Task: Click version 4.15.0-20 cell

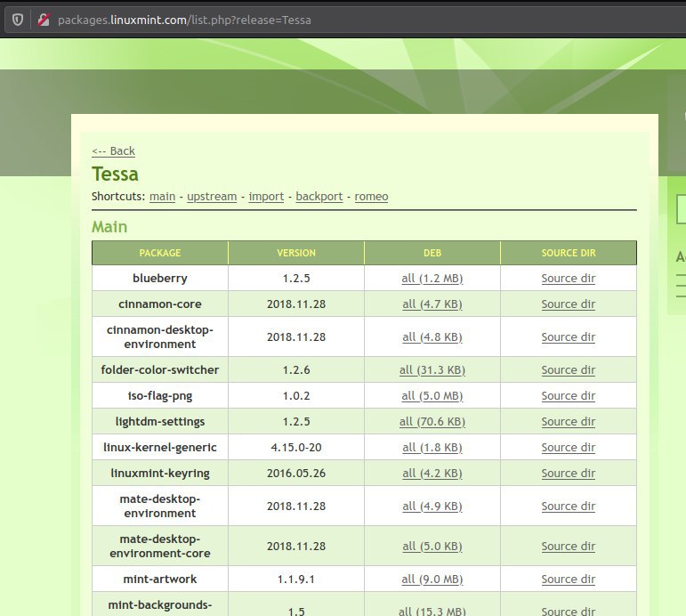Action: tap(296, 447)
